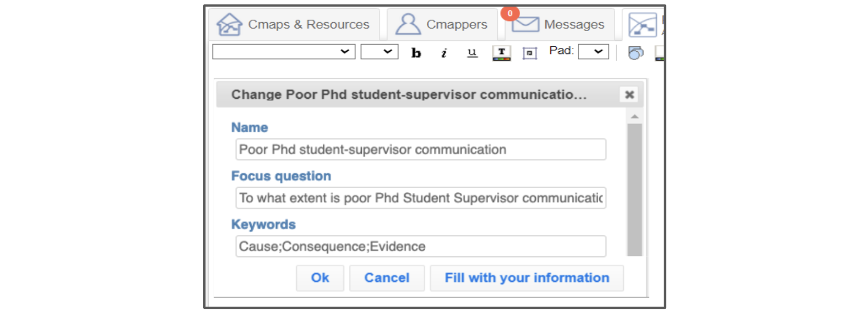The width and height of the screenshot is (868, 311).
Task: Open the Pad value dropdown
Action: coord(593,51)
